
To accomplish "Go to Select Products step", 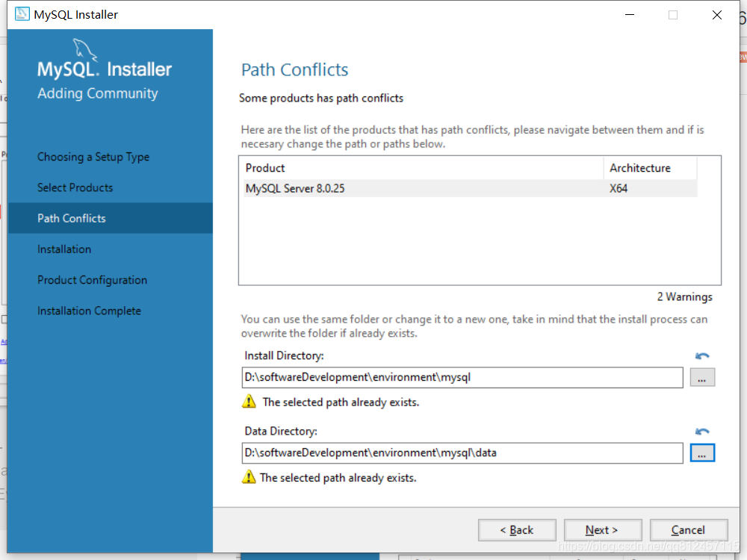I will [75, 187].
